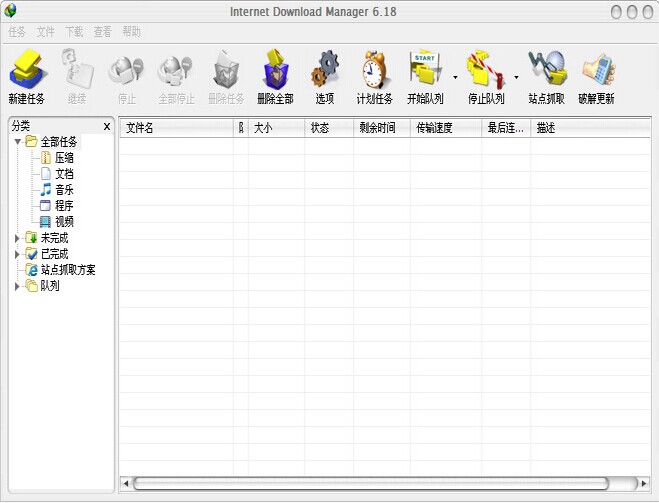The image size is (659, 503).
Task: Sort by 描述 (Description) column header
Action: (x=590, y=128)
